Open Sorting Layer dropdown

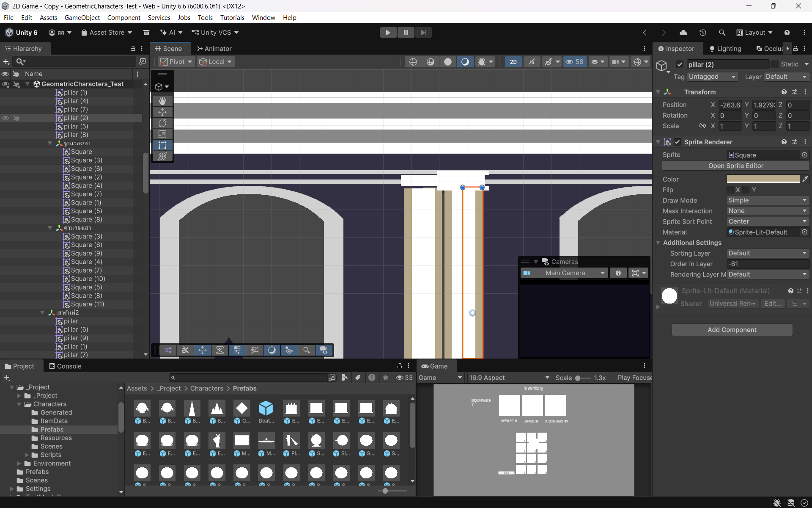768,253
